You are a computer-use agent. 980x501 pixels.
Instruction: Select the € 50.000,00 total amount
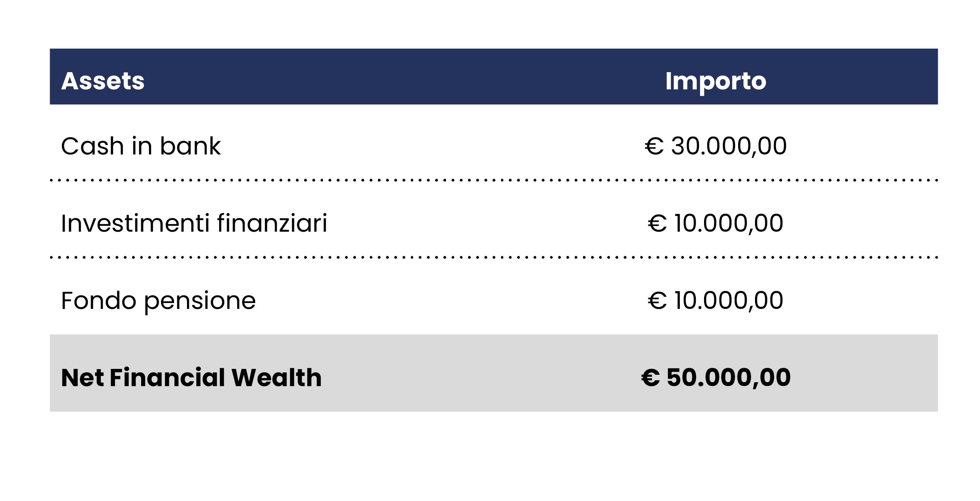pos(716,378)
